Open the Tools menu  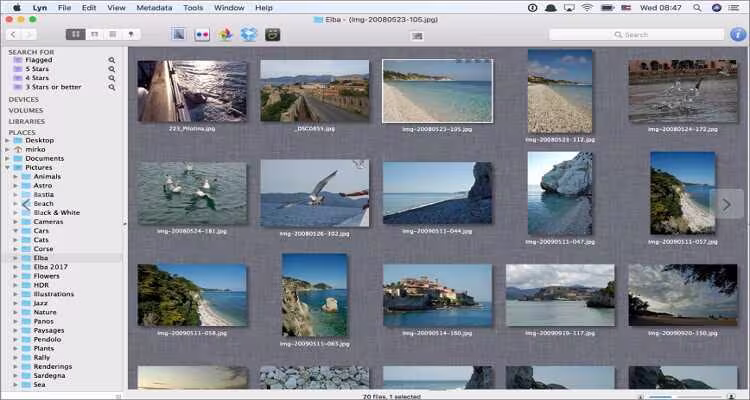tap(193, 7)
